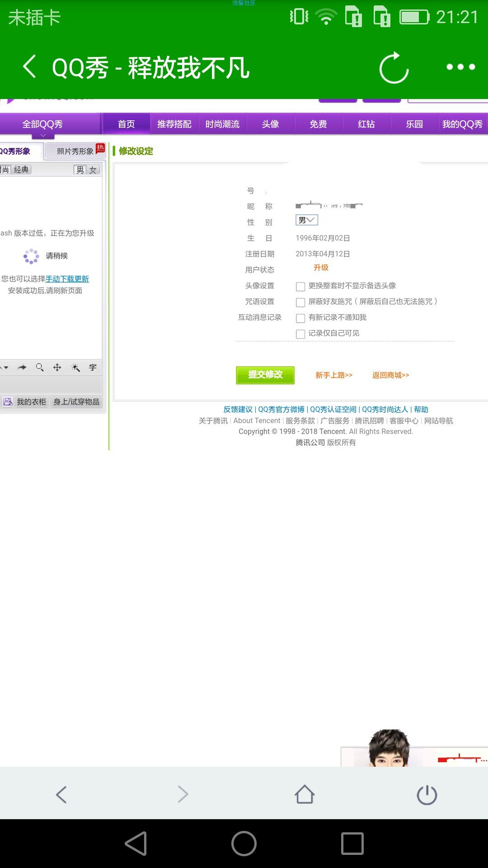Open 身上/试穿物品 button
Viewport: 488px width, 868px height.
click(x=76, y=401)
